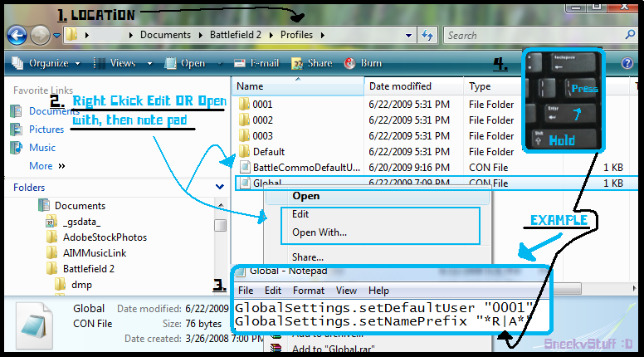Click the Share toolbar button

pos(312,63)
